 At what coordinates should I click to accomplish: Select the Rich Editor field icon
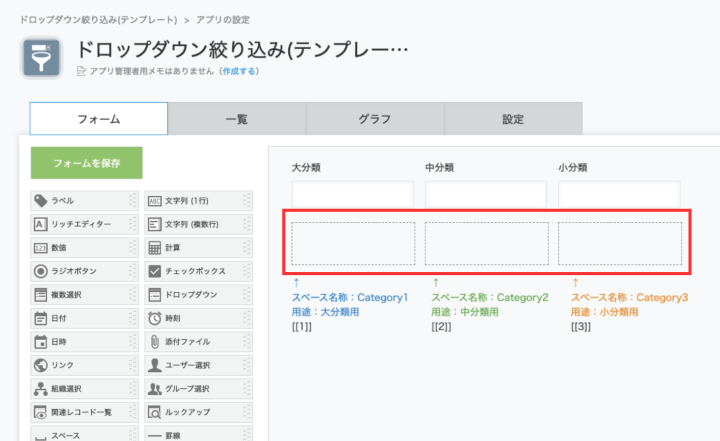(41, 223)
